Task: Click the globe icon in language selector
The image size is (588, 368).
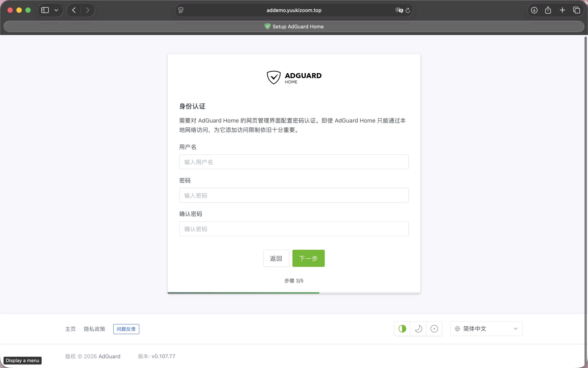Action: coord(457,329)
